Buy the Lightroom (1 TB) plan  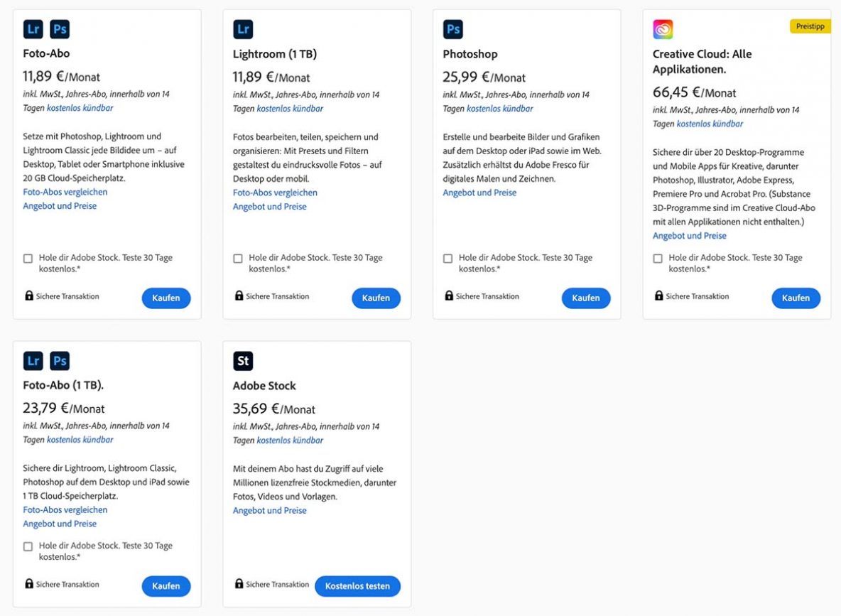[x=376, y=298]
